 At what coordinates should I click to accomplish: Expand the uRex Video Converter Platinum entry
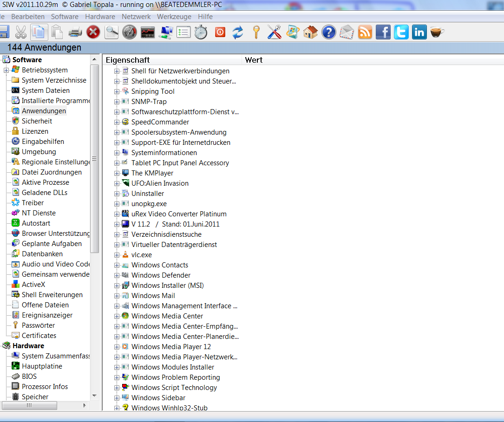(x=117, y=214)
